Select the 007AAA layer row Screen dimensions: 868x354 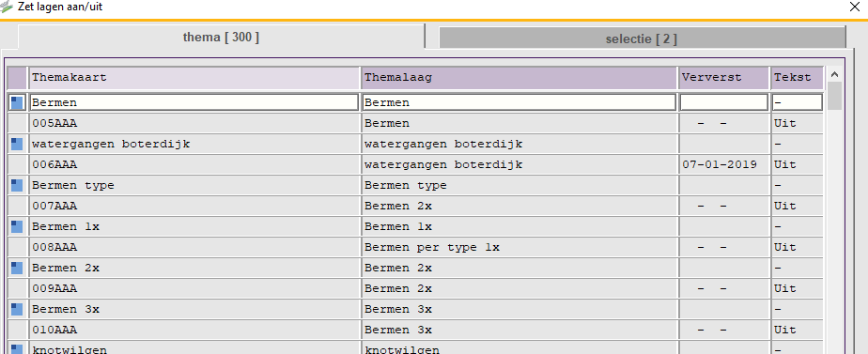pos(415,207)
